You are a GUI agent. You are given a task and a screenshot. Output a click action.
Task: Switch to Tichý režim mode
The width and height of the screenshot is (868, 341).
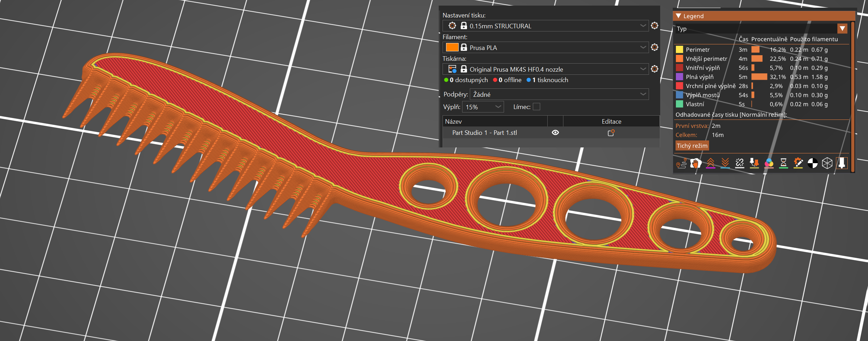(x=692, y=146)
